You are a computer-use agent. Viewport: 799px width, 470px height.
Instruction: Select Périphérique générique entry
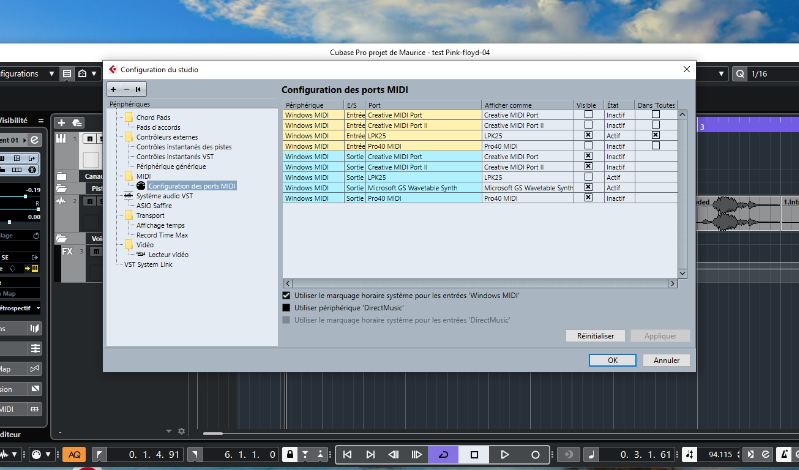click(171, 166)
